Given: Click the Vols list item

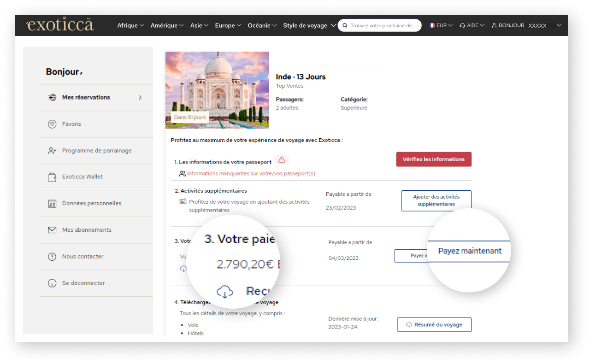Looking at the screenshot, I should (x=193, y=325).
